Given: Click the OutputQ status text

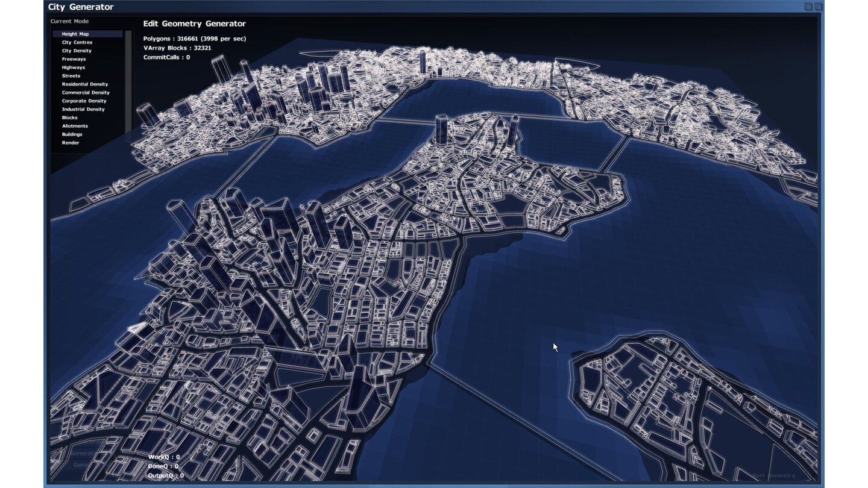Looking at the screenshot, I should (166, 475).
